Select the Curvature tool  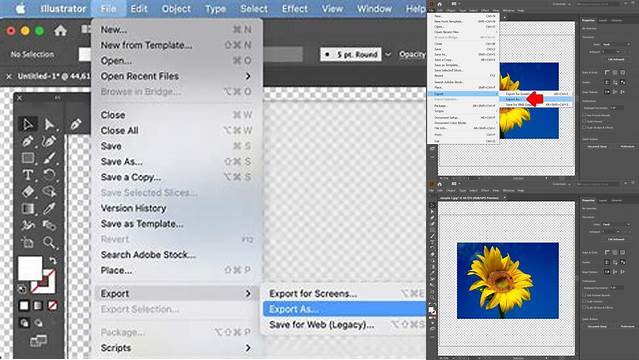point(49,141)
